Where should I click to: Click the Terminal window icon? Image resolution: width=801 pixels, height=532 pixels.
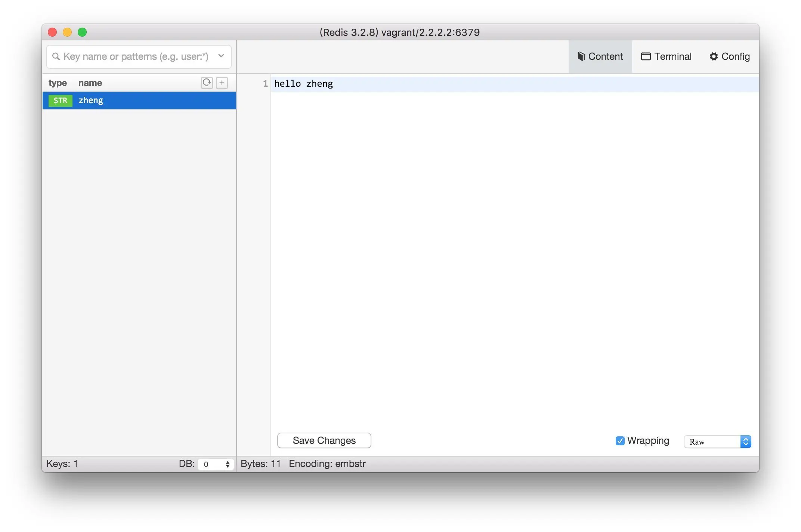(x=646, y=56)
